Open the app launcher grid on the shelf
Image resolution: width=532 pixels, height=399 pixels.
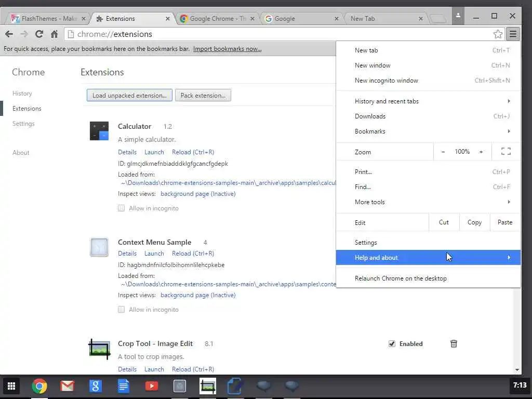point(11,386)
